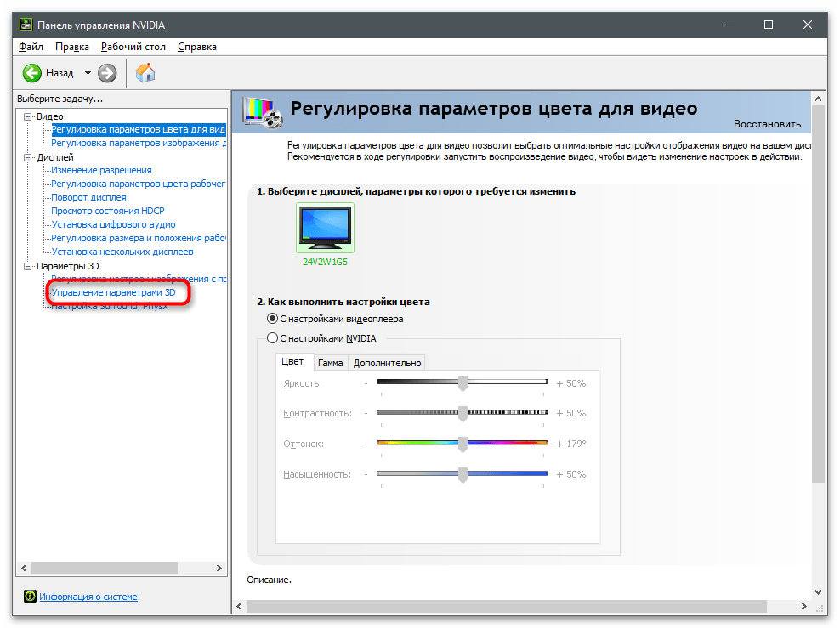840x628 pixels.
Task: Select Регулировка параметров цвета для видео
Action: coord(139,129)
